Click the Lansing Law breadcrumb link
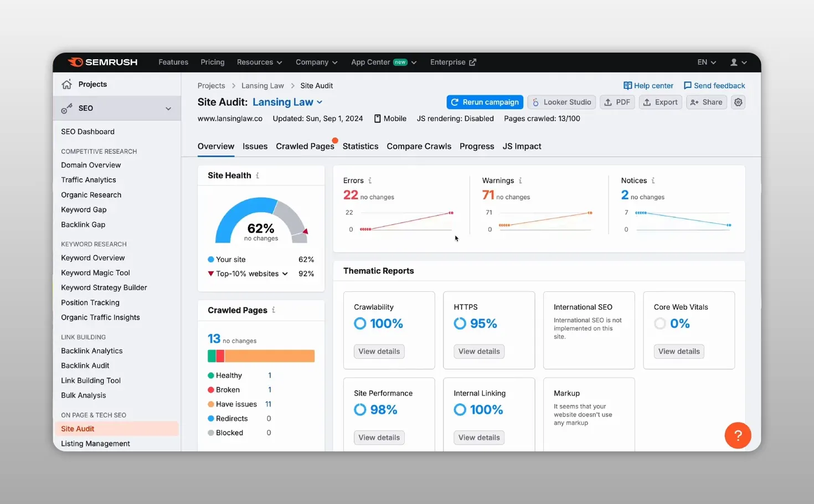The image size is (814, 504). click(x=262, y=86)
